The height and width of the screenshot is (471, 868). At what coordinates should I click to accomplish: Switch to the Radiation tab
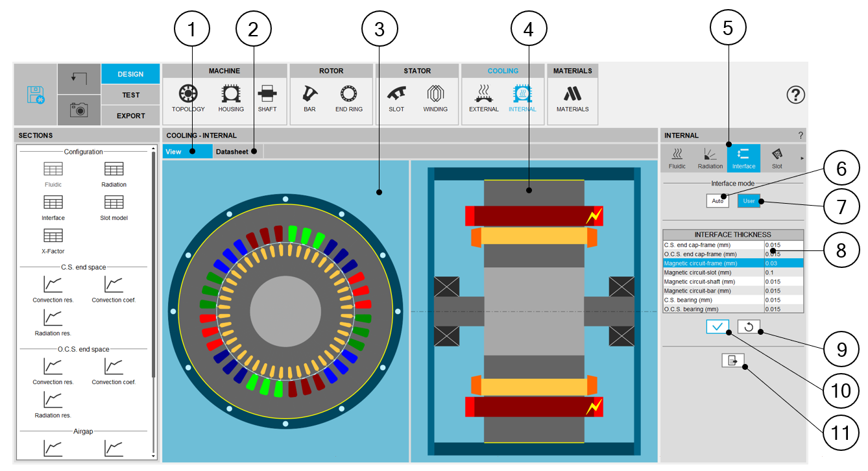(x=710, y=158)
